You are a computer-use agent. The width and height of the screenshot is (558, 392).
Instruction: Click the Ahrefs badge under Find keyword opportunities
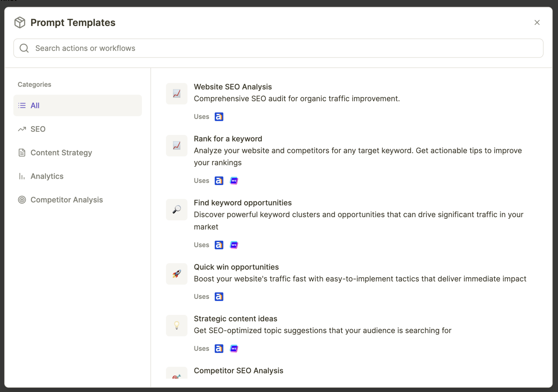pos(219,245)
